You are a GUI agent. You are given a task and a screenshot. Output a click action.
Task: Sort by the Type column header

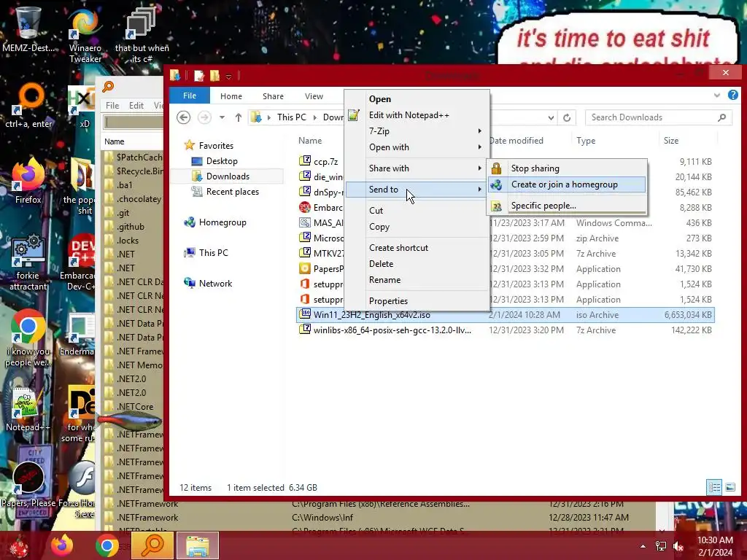[x=586, y=141]
